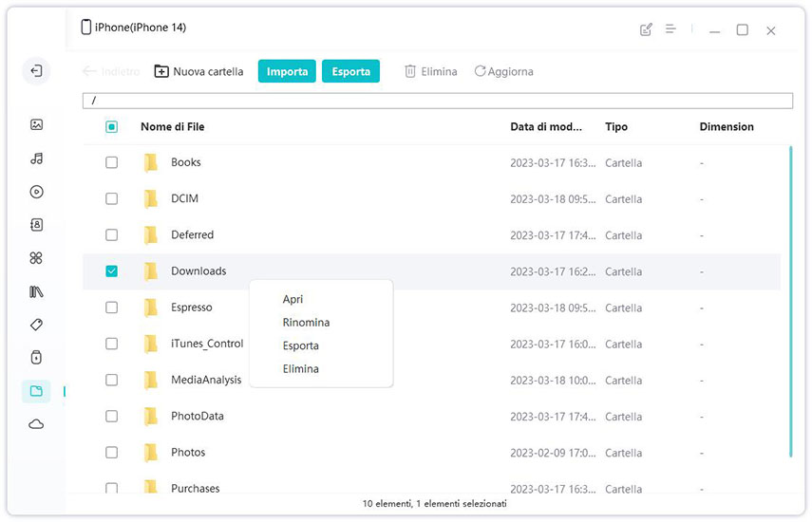Select Elimina in the context menu
The width and height of the screenshot is (812, 522).
tap(300, 369)
